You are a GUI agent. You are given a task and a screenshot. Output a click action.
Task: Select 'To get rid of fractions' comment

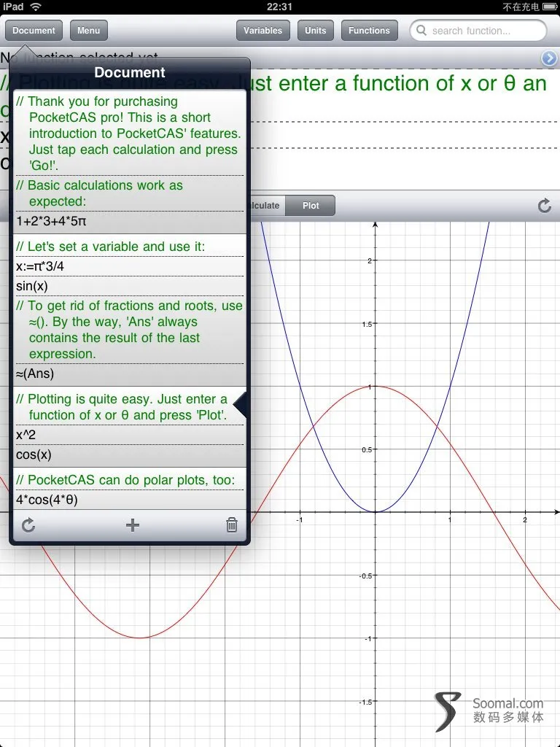tap(130, 330)
